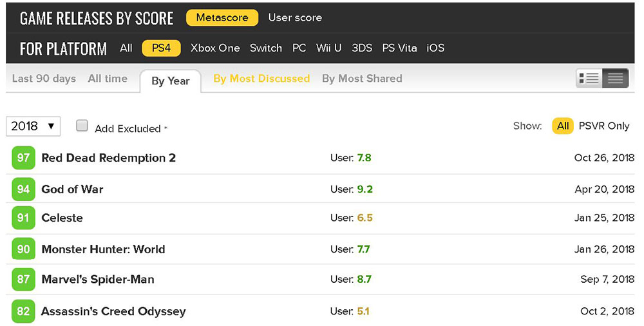Viewport: 644px width, 326px height.
Task: Click the 9.2 user score
Action: [x=365, y=189]
